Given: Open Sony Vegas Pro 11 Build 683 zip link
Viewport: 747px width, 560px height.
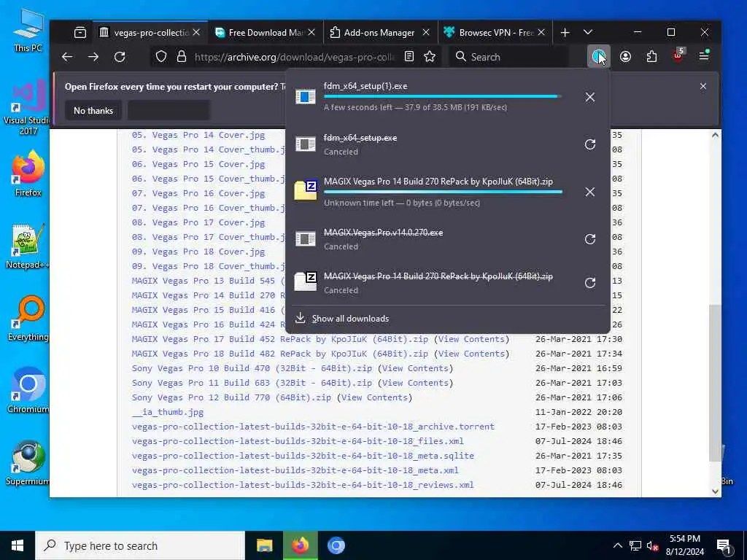Looking at the screenshot, I should coord(252,383).
